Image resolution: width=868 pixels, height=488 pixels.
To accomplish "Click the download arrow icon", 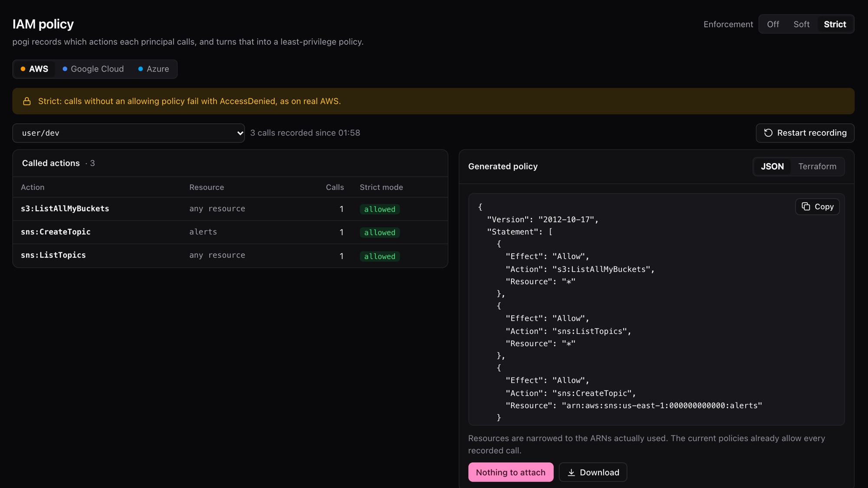I will tap(571, 472).
